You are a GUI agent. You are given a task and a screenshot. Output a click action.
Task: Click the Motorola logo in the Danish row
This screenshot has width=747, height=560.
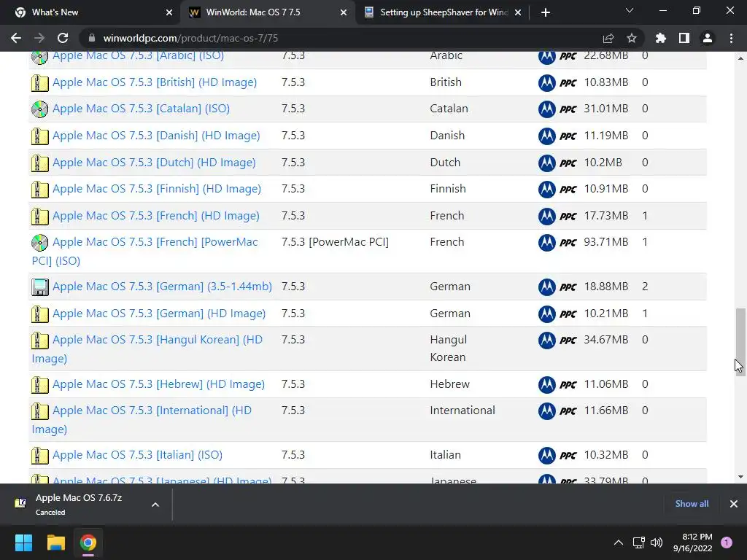[x=547, y=136]
